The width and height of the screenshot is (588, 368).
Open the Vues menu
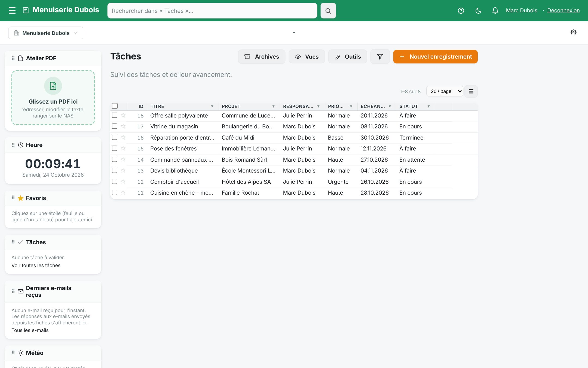(x=307, y=56)
